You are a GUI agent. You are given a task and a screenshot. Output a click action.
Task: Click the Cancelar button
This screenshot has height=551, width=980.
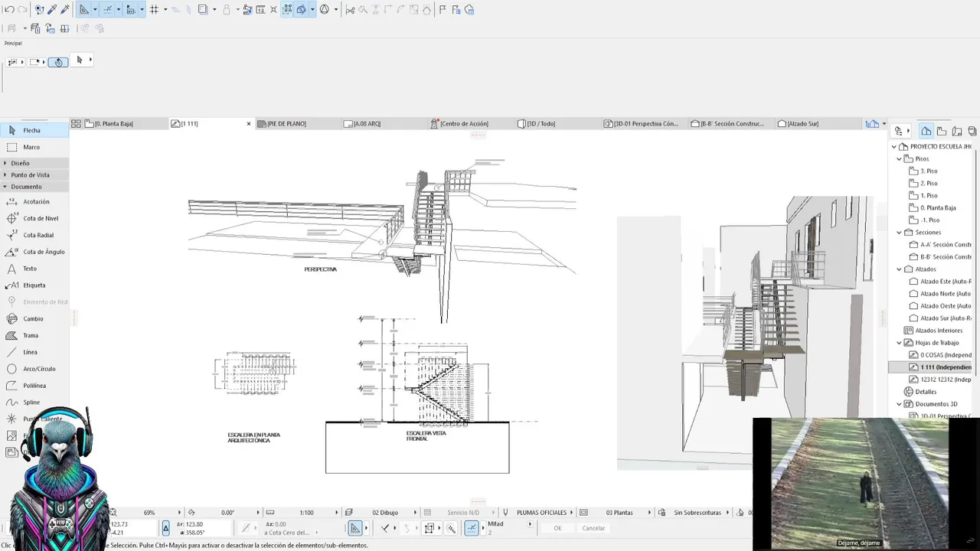point(593,528)
